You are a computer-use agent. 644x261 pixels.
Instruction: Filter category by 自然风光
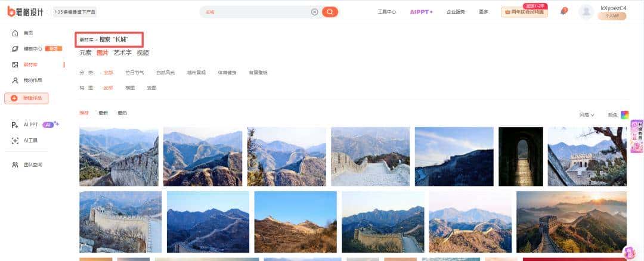[166, 73]
